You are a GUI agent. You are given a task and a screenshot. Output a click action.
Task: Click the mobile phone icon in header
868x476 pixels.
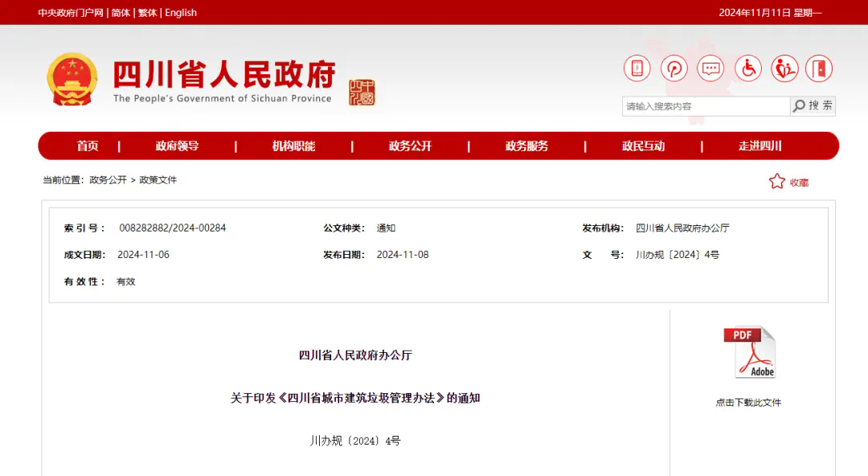coord(637,68)
